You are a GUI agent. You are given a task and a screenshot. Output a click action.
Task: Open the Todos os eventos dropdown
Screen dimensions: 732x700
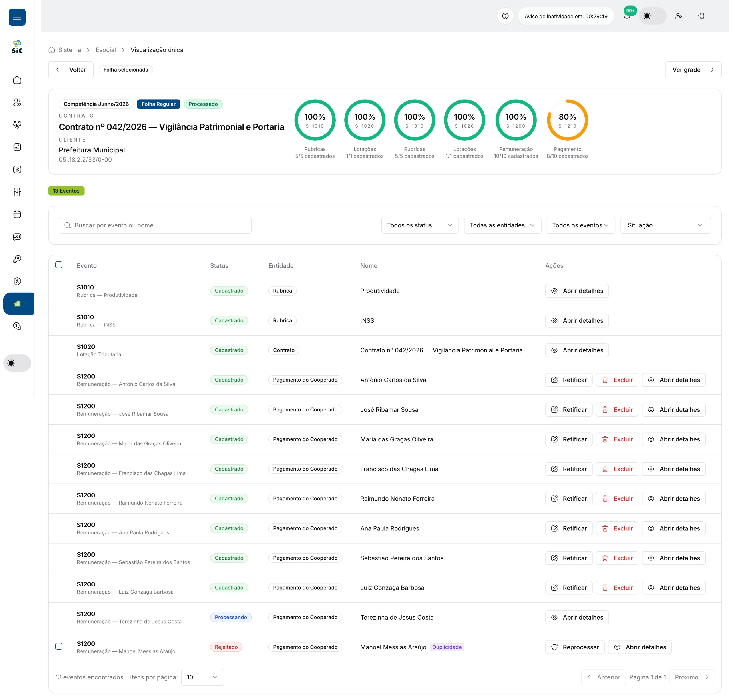581,225
